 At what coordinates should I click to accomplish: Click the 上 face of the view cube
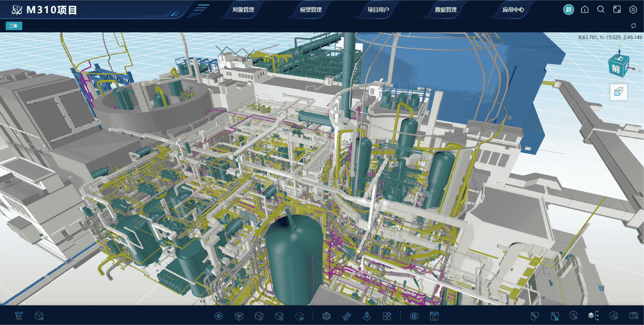pyautogui.click(x=619, y=58)
